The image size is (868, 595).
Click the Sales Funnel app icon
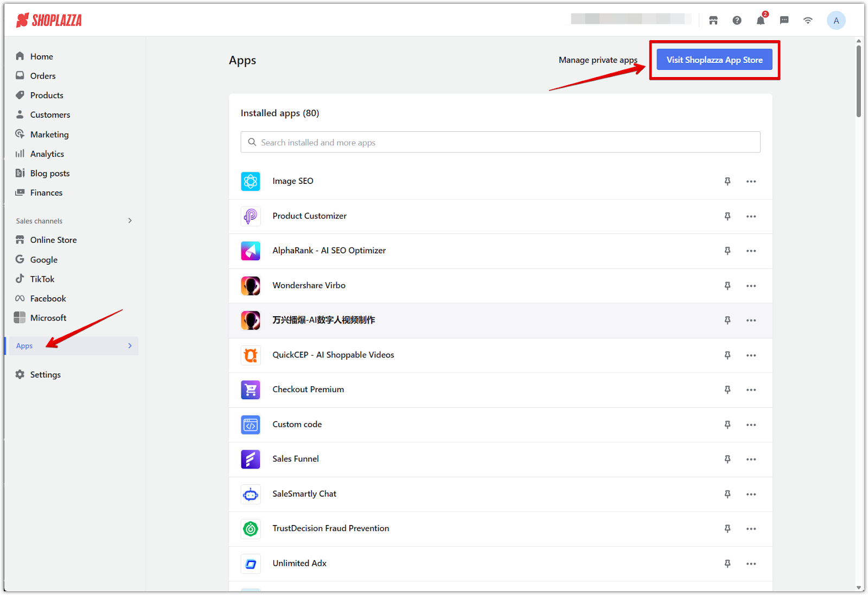coord(251,459)
